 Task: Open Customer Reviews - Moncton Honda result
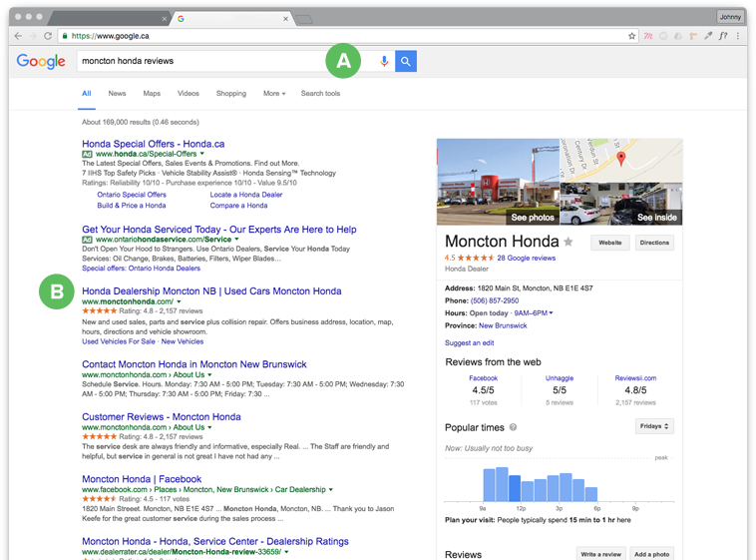point(162,416)
